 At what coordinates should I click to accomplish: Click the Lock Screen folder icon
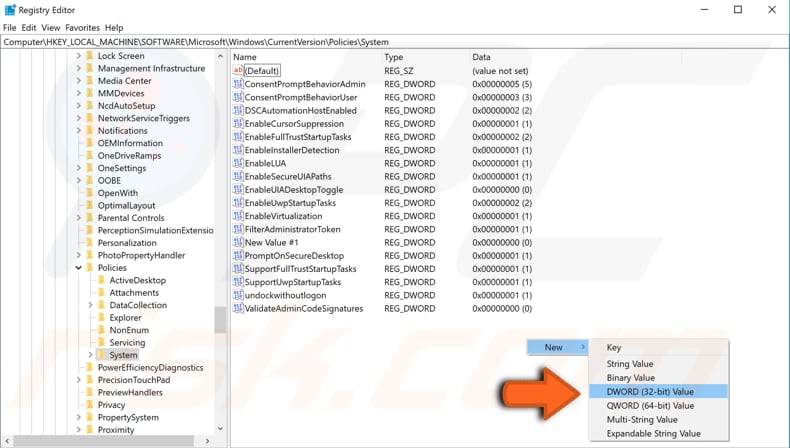90,55
